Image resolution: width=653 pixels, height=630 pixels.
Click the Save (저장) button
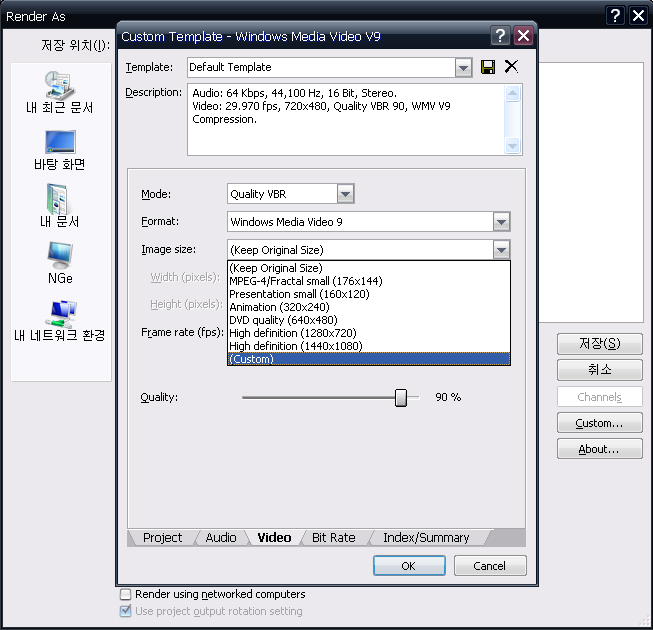point(600,344)
